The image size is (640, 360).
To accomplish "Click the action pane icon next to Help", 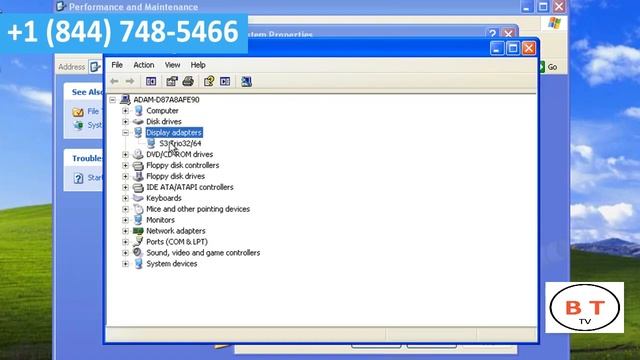I will 225,81.
